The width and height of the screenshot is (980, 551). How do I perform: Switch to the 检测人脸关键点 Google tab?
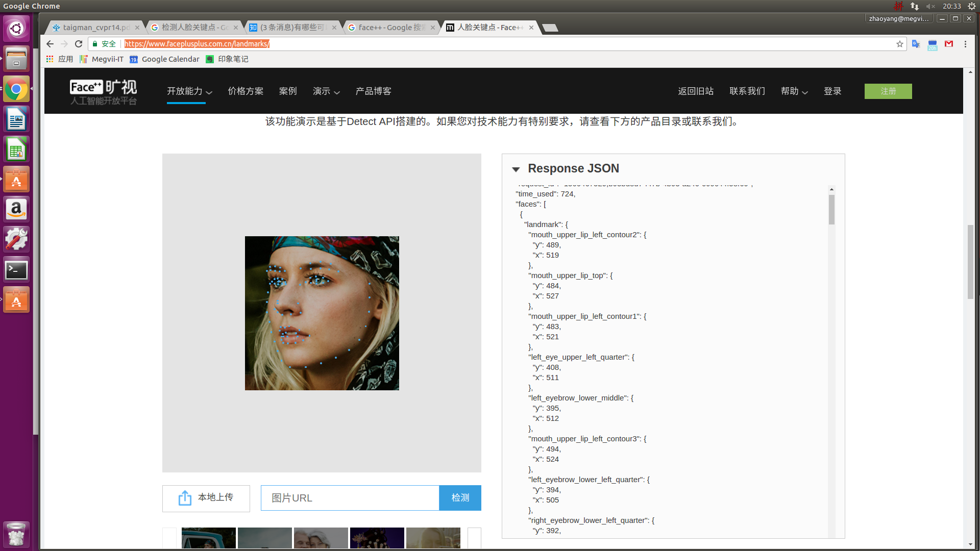pyautogui.click(x=194, y=28)
